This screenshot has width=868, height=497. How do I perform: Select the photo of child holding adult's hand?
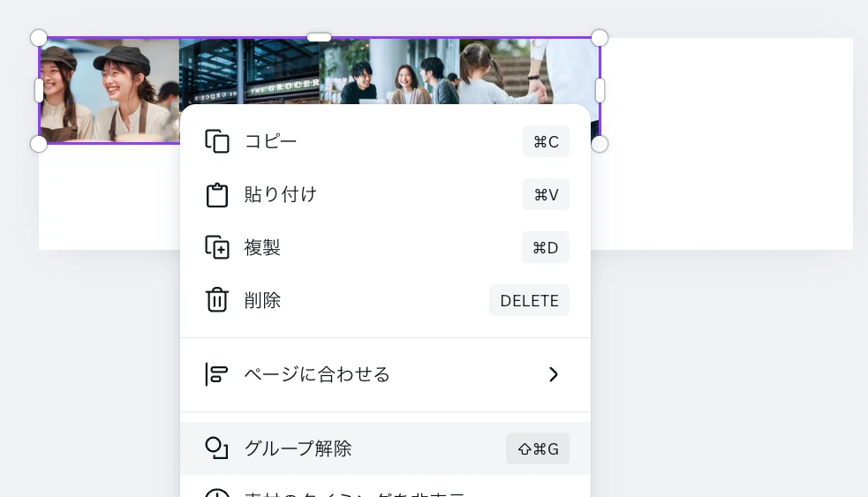(529, 71)
